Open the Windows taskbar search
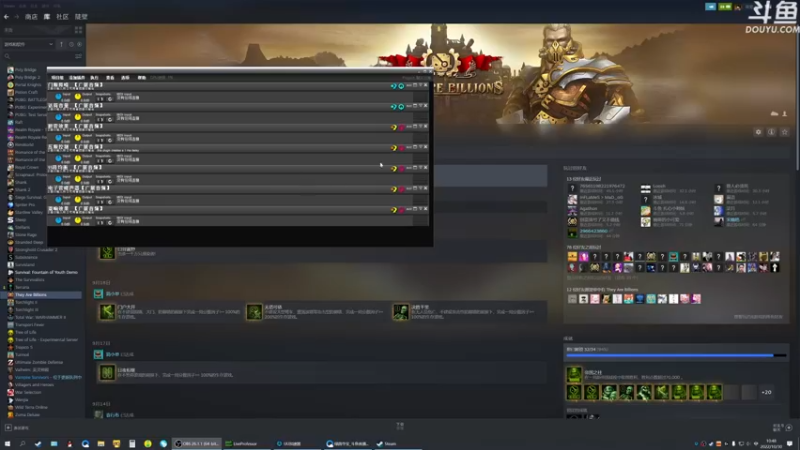 click(22, 444)
